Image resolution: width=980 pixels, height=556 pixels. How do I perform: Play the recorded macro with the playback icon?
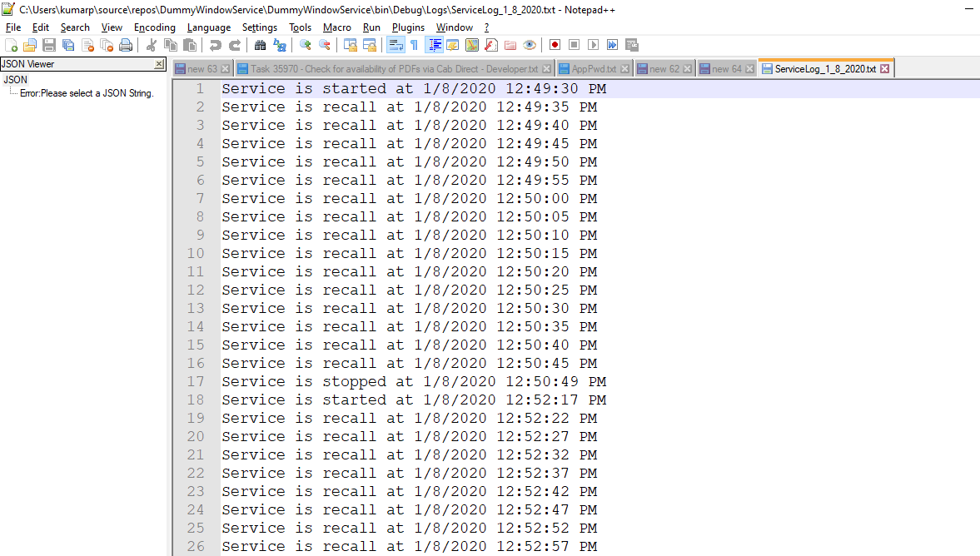coord(594,45)
